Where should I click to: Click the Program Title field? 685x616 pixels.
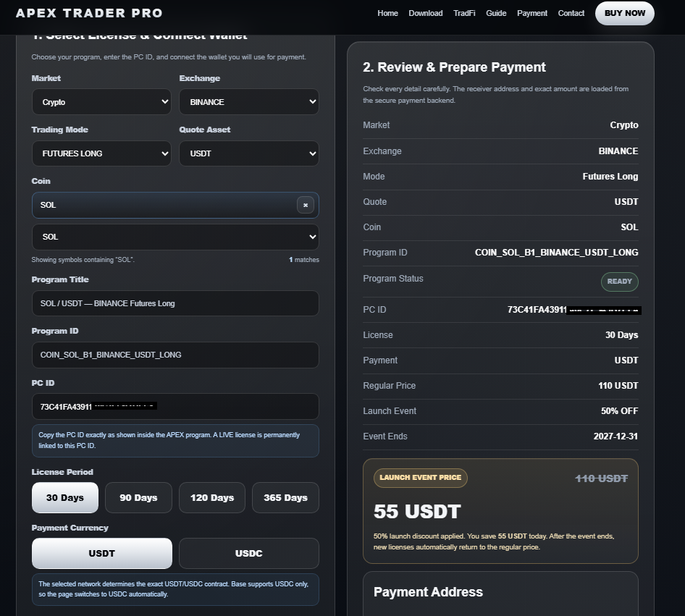point(175,303)
